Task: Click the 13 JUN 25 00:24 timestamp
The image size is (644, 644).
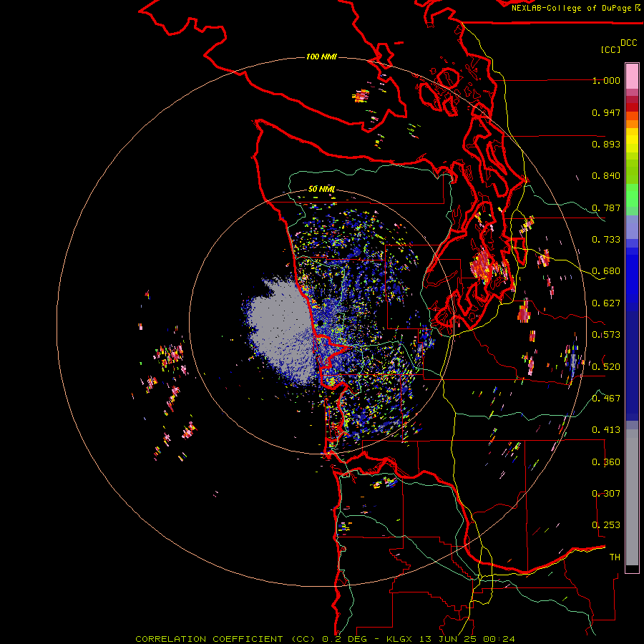Action: coord(467,639)
